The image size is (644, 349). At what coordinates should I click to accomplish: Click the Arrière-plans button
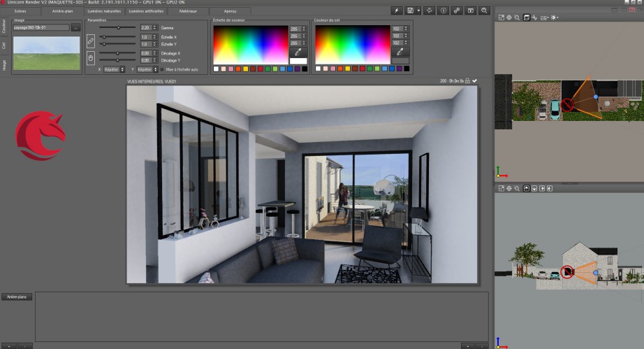[x=16, y=297]
